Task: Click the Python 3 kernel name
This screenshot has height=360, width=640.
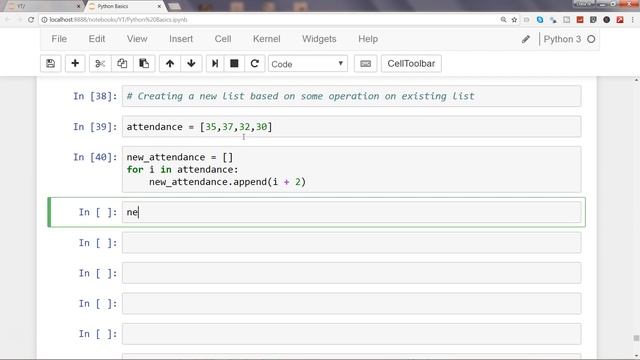Action: point(562,39)
